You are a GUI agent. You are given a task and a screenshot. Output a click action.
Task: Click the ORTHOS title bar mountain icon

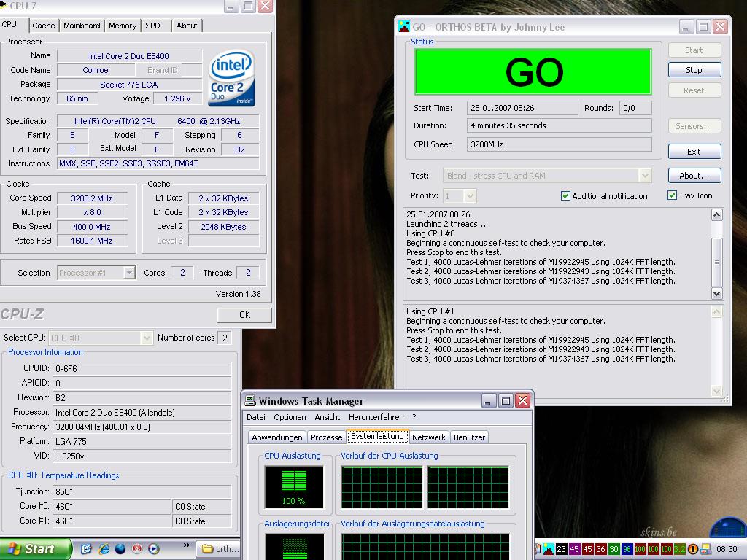tap(404, 27)
